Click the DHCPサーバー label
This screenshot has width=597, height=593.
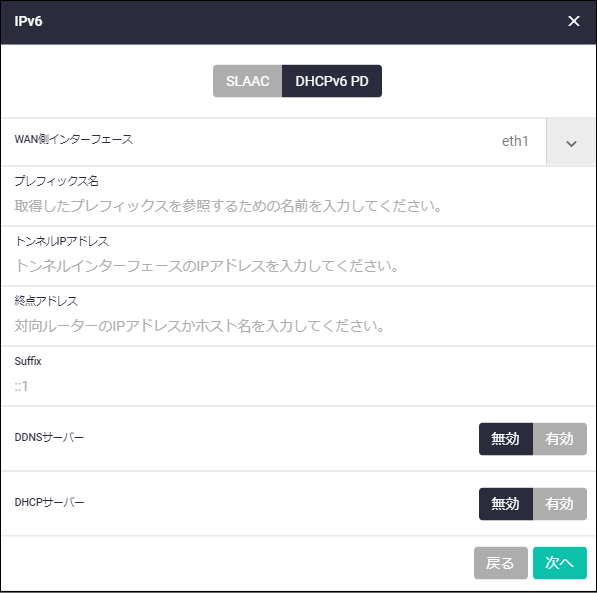(49, 502)
